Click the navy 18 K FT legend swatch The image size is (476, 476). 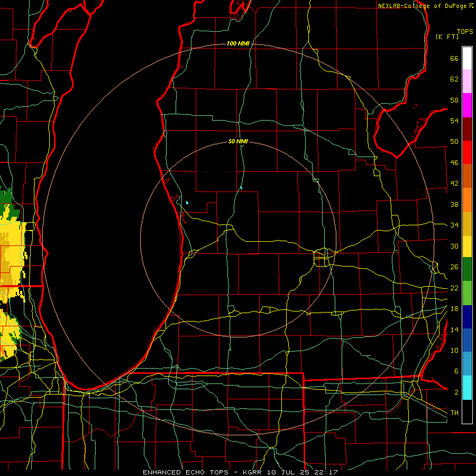(x=467, y=317)
